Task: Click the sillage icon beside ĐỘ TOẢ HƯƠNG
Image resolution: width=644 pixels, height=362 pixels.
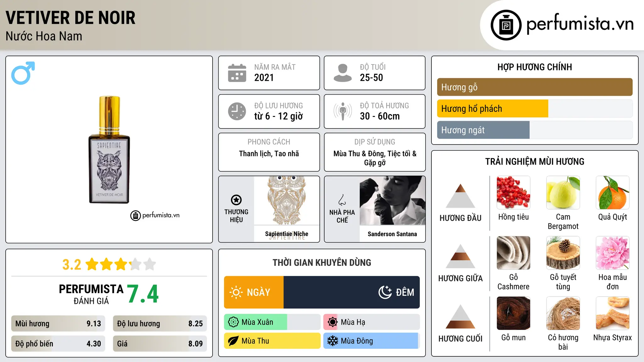Action: 343,111
